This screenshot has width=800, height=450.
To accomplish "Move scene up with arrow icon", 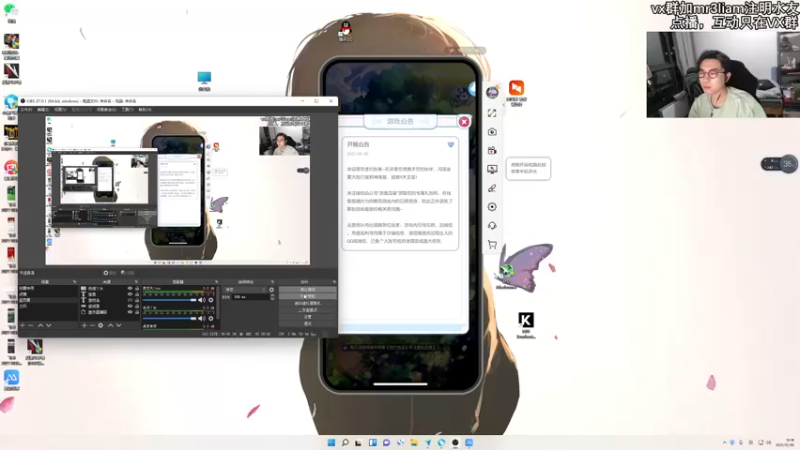I will [x=40, y=326].
